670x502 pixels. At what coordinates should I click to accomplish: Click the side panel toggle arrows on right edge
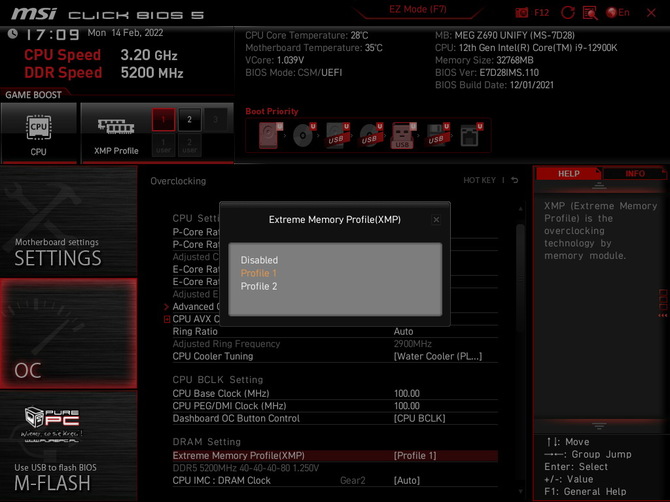coord(663,304)
